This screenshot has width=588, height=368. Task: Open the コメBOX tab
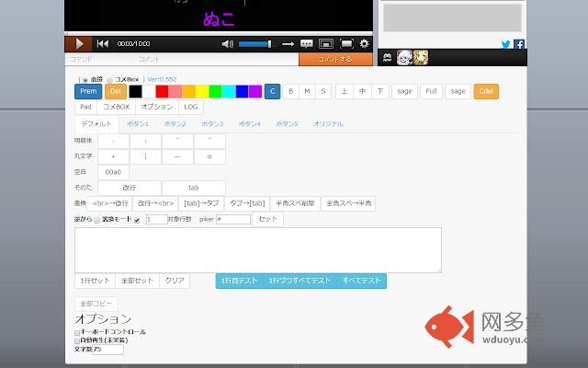(117, 107)
